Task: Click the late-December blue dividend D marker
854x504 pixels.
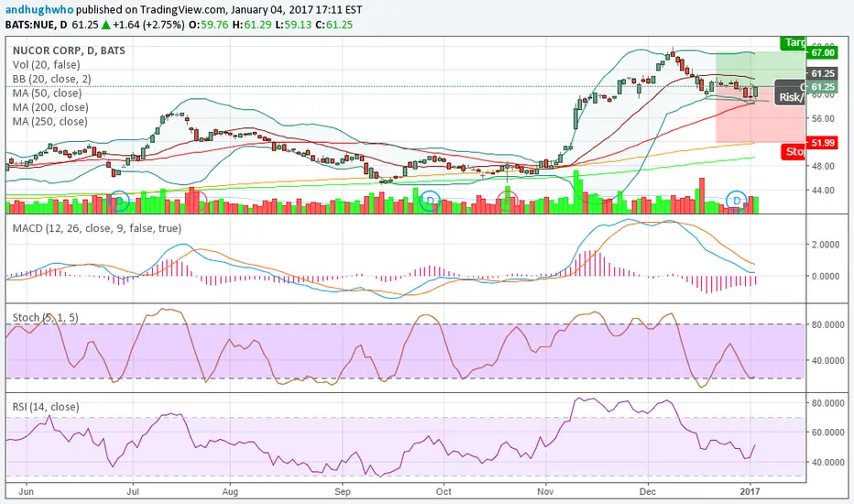Action: (x=737, y=201)
